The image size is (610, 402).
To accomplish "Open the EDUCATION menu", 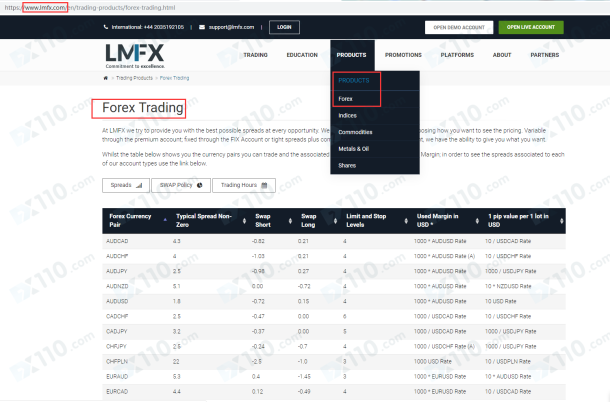I will (302, 55).
